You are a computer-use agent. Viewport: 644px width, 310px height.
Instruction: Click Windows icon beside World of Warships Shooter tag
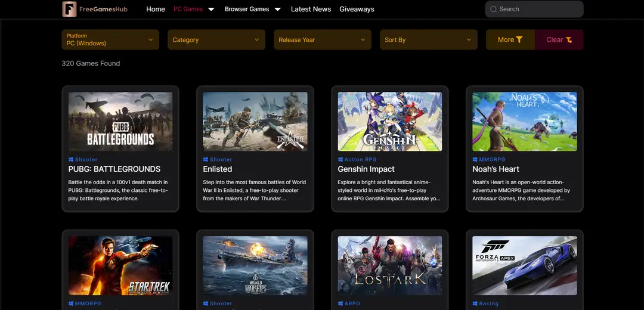tap(205, 303)
